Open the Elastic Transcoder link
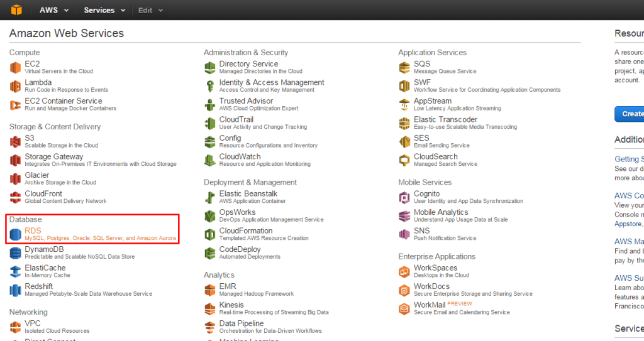644x341 pixels. tap(446, 119)
